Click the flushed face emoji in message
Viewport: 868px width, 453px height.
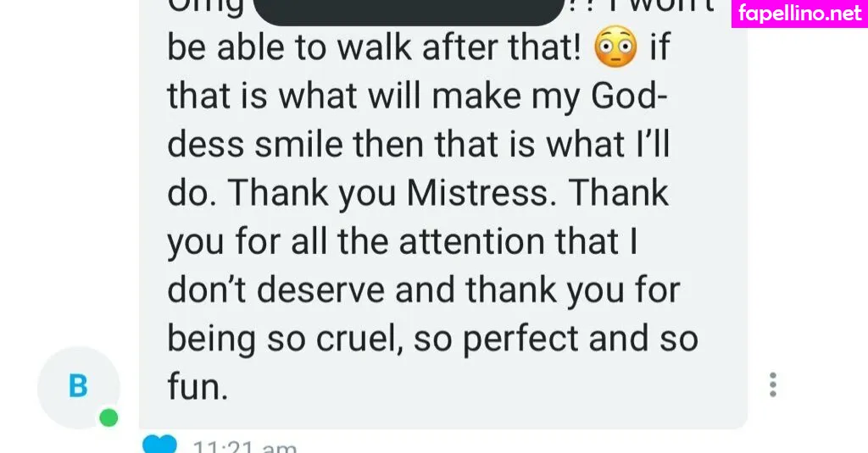[615, 50]
